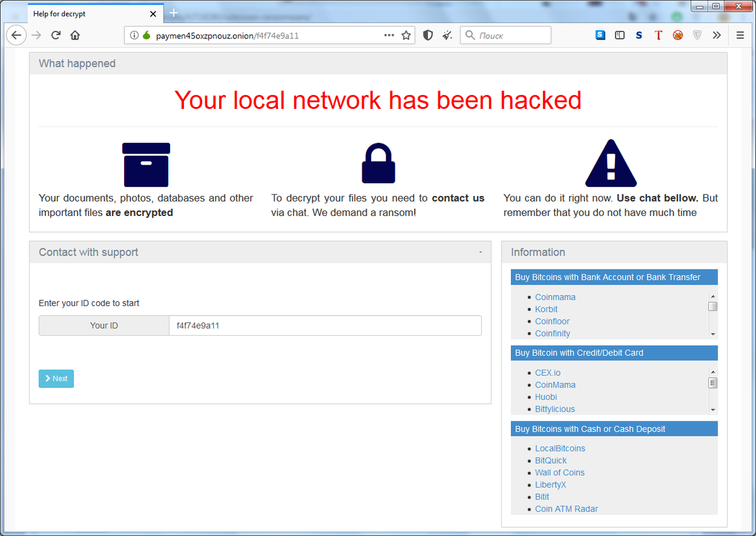Click the Your ID input field
The height and width of the screenshot is (536, 756).
click(x=325, y=326)
